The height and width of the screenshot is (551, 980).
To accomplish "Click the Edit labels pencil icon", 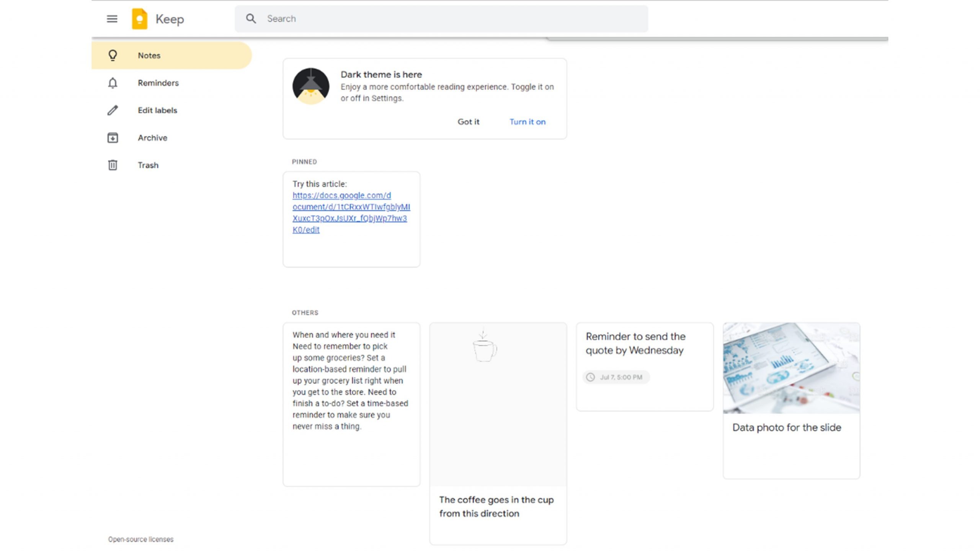I will tap(112, 110).
